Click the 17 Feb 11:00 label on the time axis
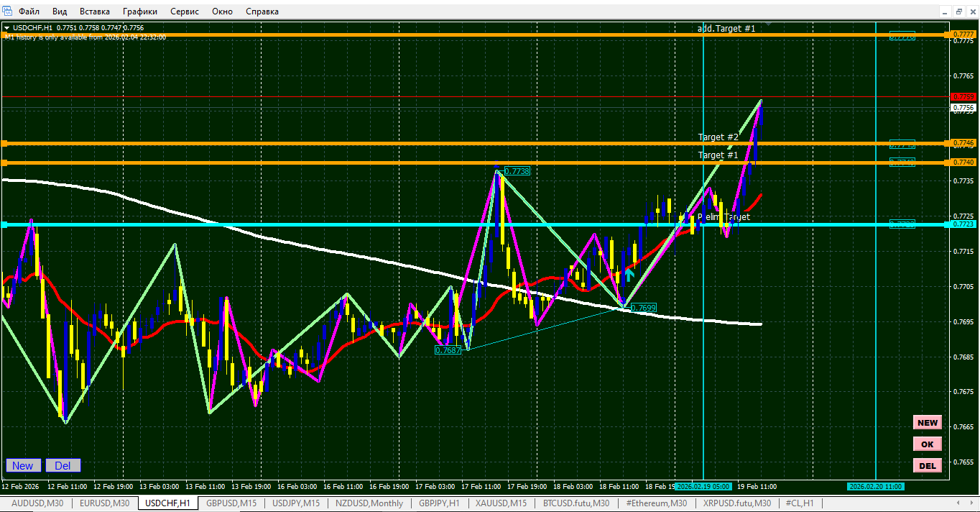Screen dimensions: 980x512 (481, 486)
